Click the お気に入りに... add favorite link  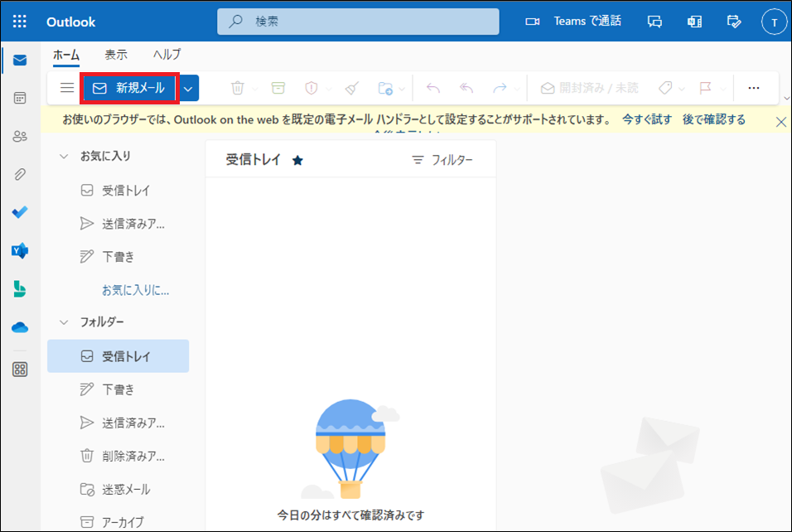point(135,290)
